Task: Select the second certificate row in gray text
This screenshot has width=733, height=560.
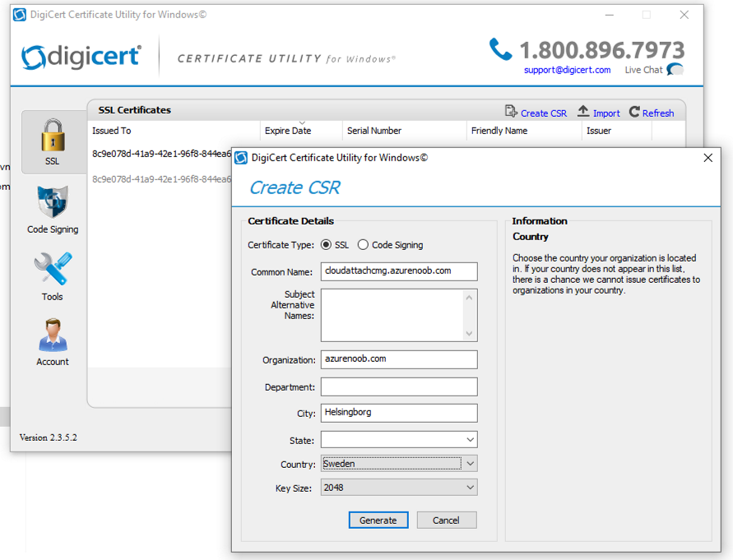Action: pos(162,179)
